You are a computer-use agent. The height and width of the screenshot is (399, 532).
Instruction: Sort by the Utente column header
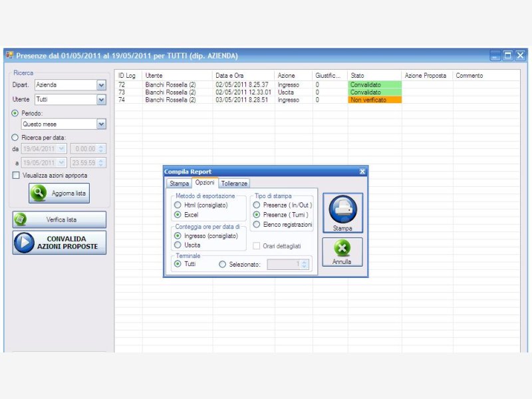pos(177,75)
